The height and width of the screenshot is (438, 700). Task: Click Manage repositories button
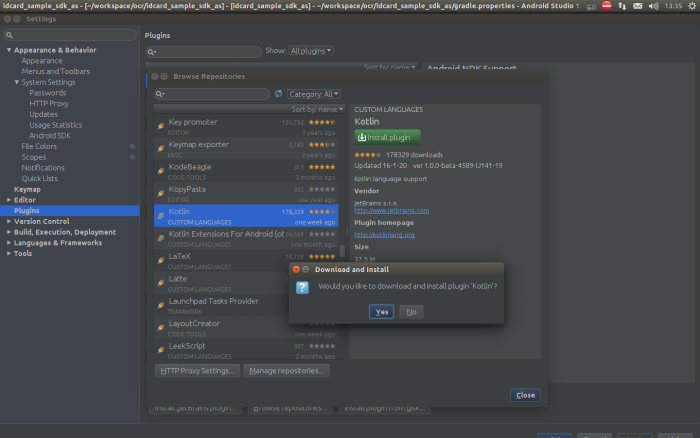coord(286,371)
